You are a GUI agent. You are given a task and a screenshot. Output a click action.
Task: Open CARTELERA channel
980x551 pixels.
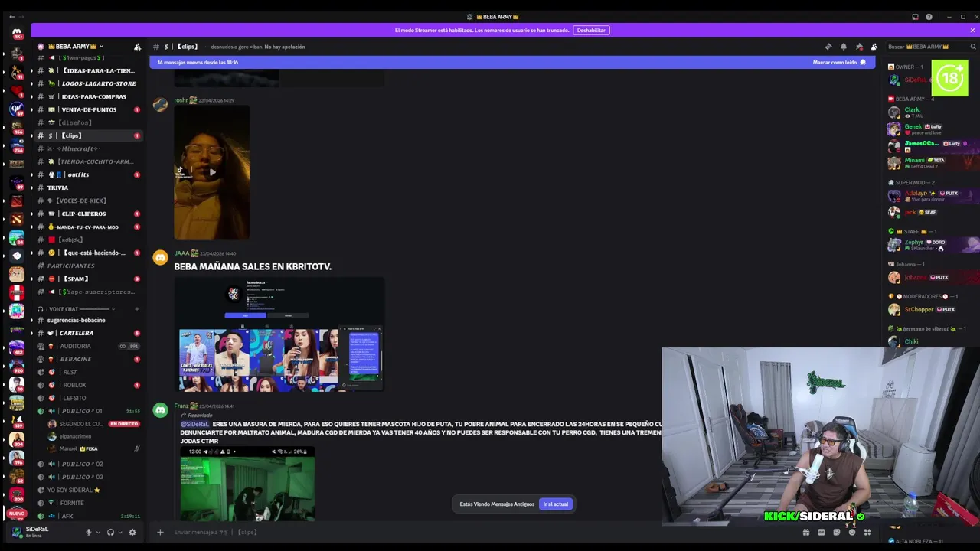[x=87, y=333]
